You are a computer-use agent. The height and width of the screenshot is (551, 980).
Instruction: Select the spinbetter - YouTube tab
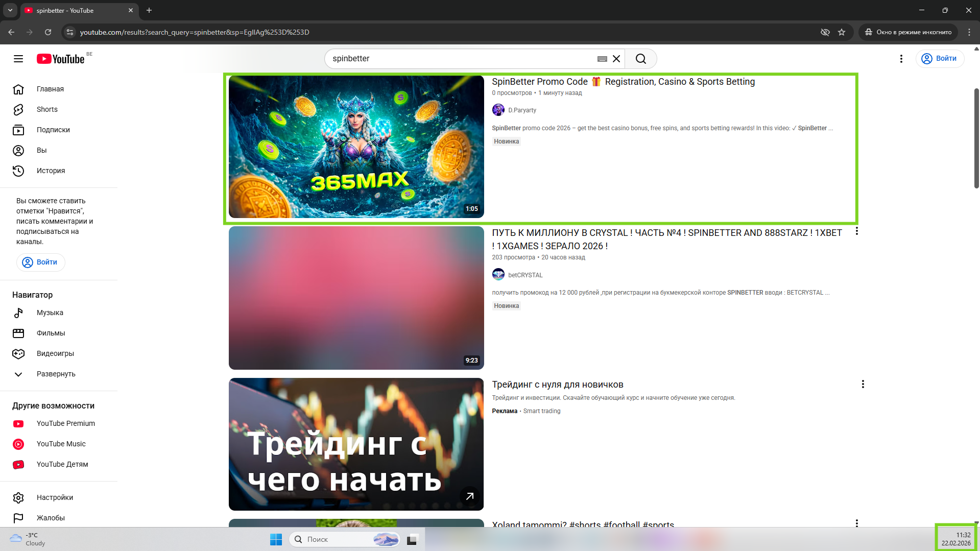pyautogui.click(x=79, y=10)
